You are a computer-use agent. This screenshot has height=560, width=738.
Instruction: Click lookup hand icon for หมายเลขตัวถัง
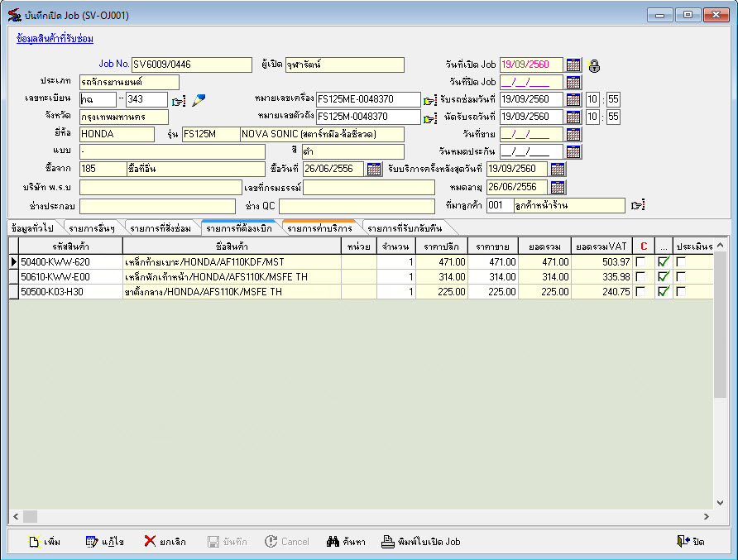[x=429, y=118]
